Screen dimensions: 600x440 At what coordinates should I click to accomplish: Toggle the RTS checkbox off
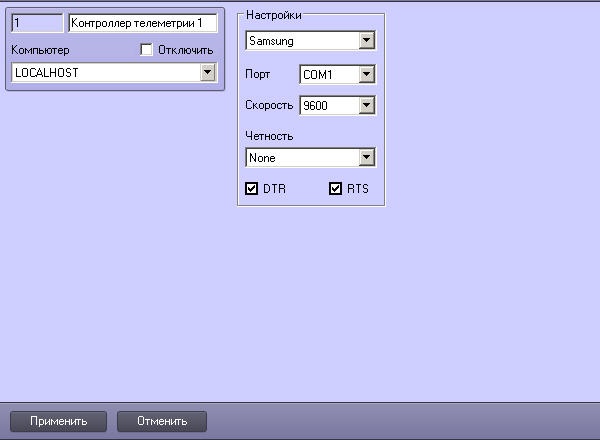tap(336, 188)
